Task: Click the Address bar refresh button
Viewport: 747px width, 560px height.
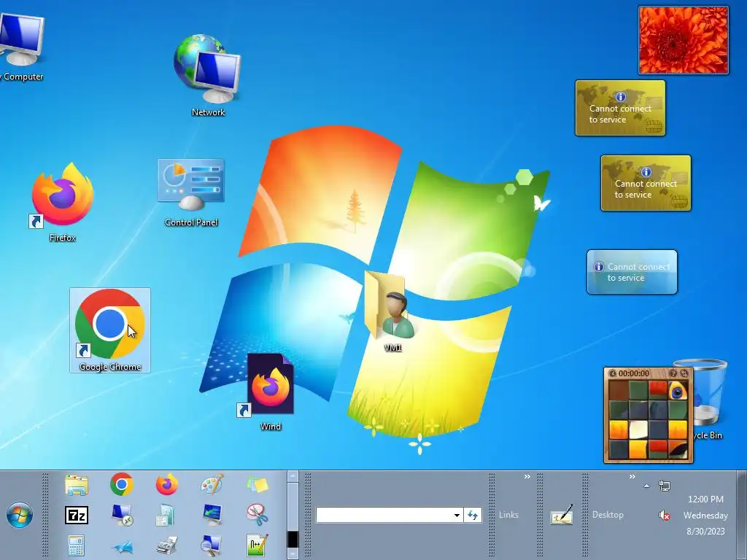Action: (473, 516)
